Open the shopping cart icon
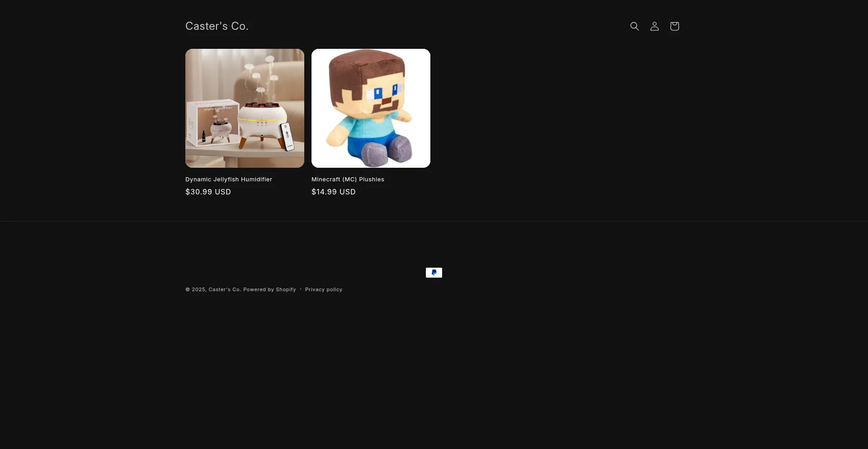The width and height of the screenshot is (868, 449). [674, 26]
